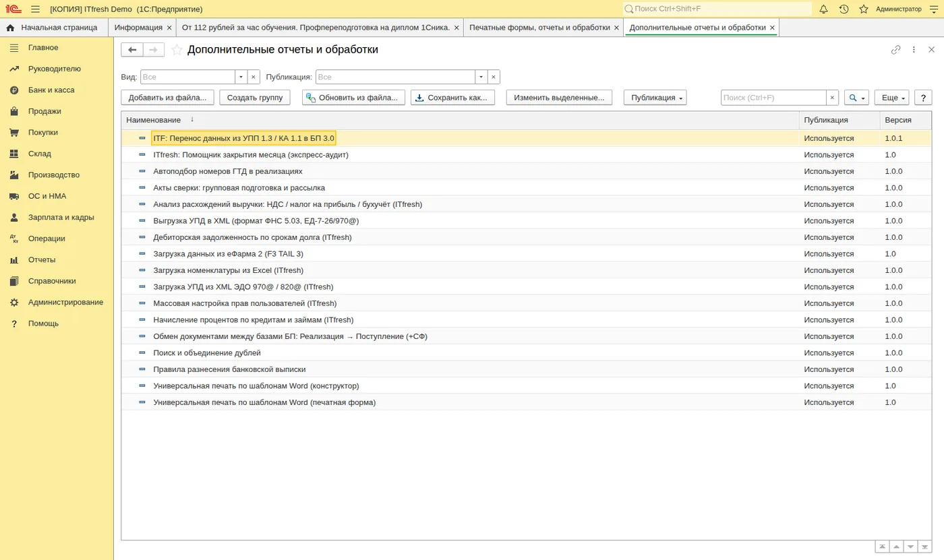Click Добавить из файла button

[x=168, y=98]
